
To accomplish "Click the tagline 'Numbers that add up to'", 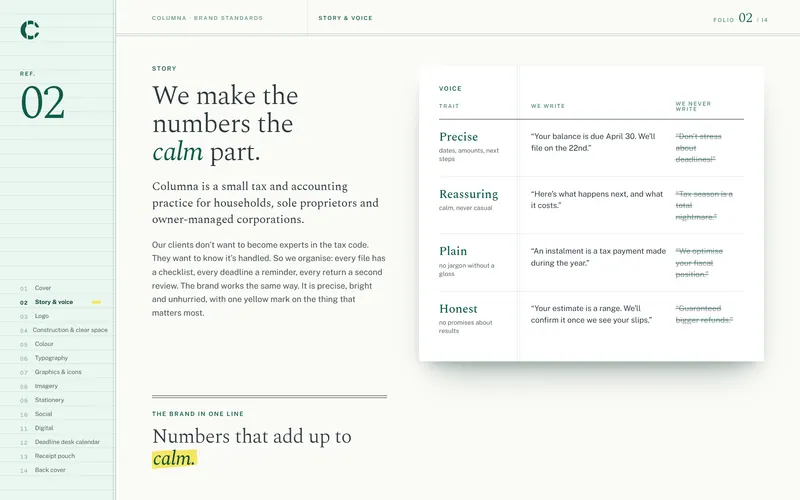I will point(252,436).
